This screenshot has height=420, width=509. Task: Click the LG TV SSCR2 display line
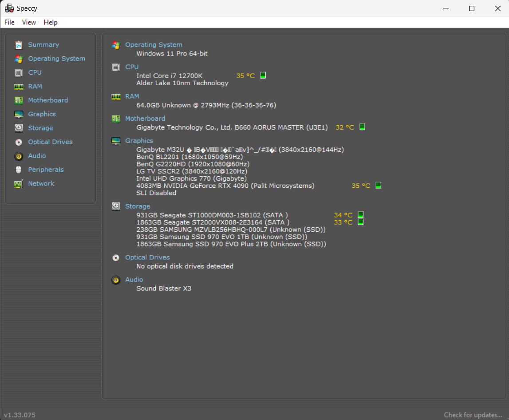point(192,171)
